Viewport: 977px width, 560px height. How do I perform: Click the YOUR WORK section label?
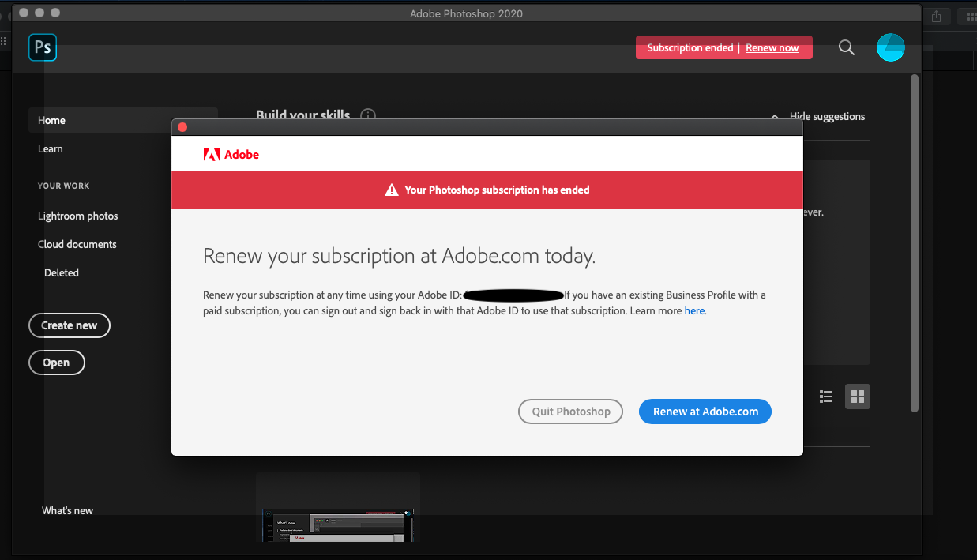pyautogui.click(x=64, y=186)
